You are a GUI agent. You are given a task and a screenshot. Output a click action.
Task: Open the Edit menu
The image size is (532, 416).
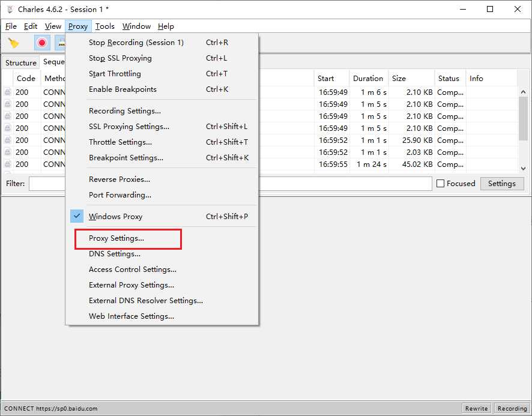pos(31,26)
